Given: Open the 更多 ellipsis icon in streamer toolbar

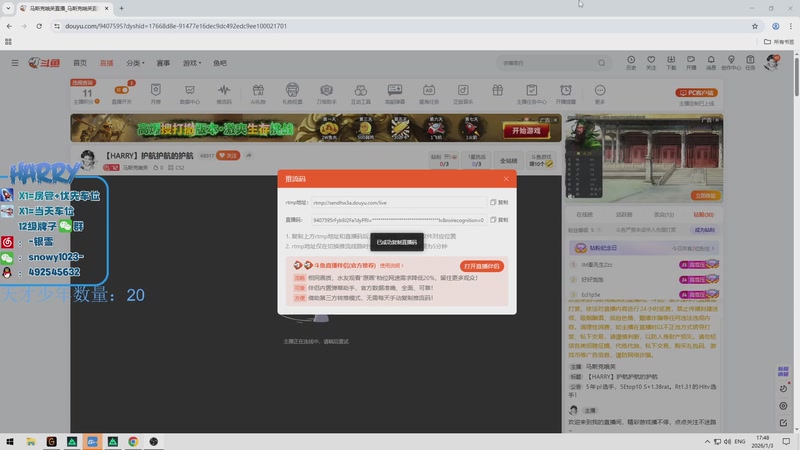Looking at the screenshot, I should [x=600, y=93].
